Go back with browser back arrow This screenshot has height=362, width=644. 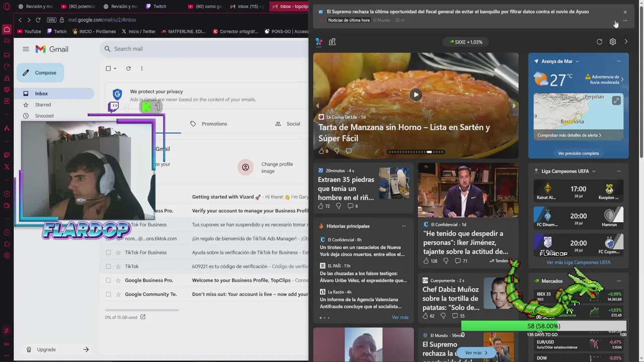[x=20, y=20]
